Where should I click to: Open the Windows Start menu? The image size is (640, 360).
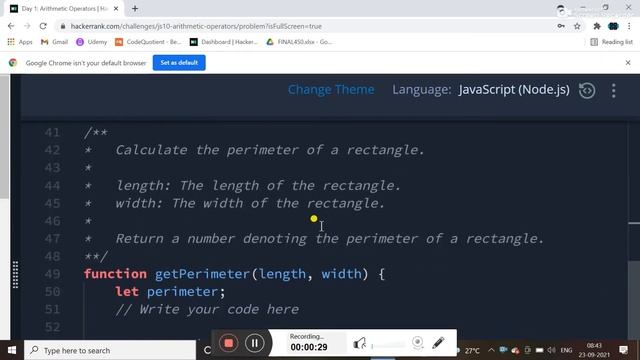click(12, 350)
